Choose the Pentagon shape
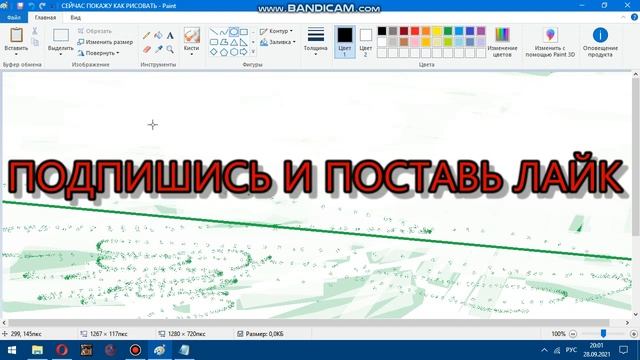 [224, 52]
